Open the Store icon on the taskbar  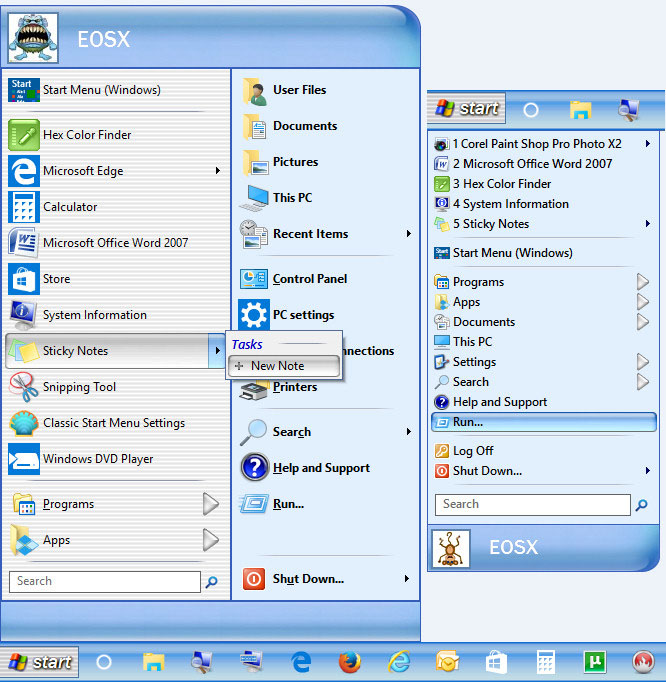496,662
